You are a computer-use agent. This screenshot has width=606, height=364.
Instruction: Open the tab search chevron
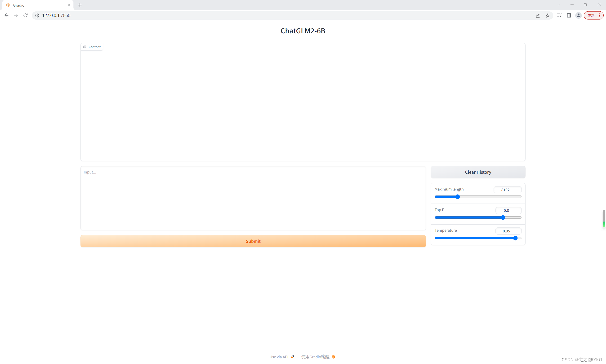(x=558, y=4)
